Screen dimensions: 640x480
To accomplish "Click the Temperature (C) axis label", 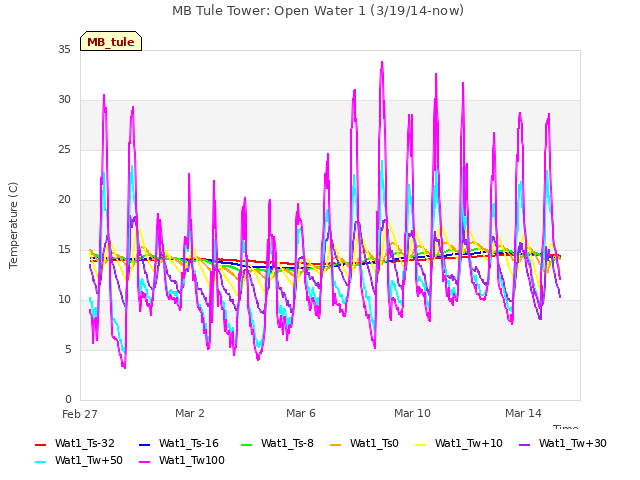I will point(13,225).
